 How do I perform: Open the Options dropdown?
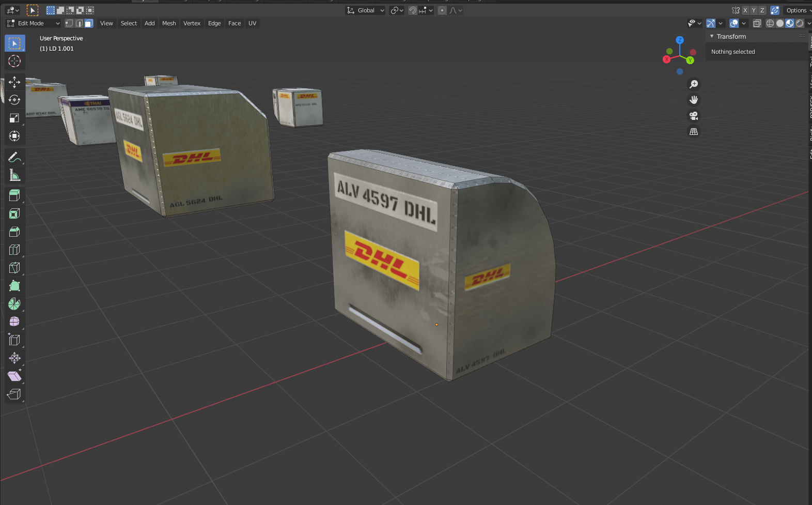(x=798, y=10)
